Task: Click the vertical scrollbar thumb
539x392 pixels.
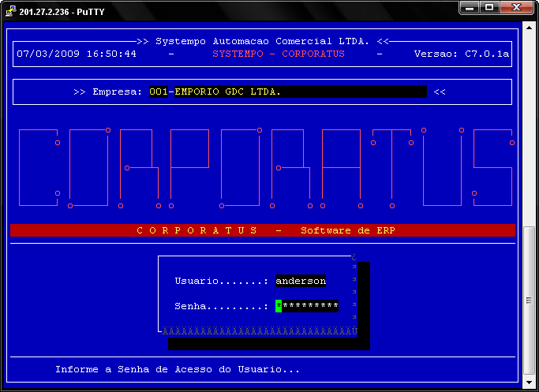Action: pyautogui.click(x=529, y=301)
